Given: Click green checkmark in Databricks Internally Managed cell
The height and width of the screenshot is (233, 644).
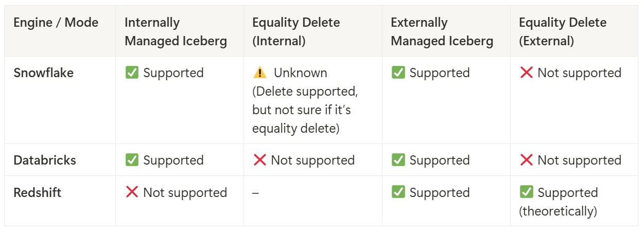Looking at the screenshot, I should point(132,160).
